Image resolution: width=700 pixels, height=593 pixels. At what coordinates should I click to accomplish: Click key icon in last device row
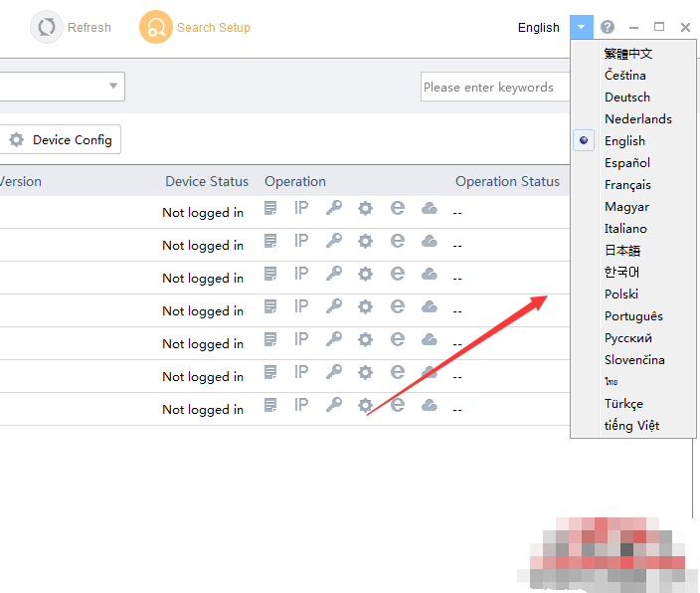334,405
